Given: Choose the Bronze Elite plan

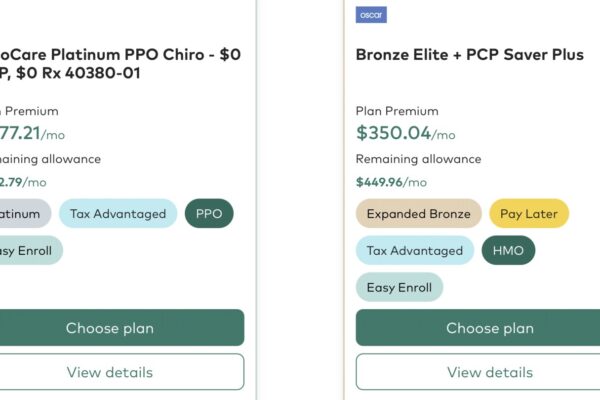Looking at the screenshot, I should point(478,328).
